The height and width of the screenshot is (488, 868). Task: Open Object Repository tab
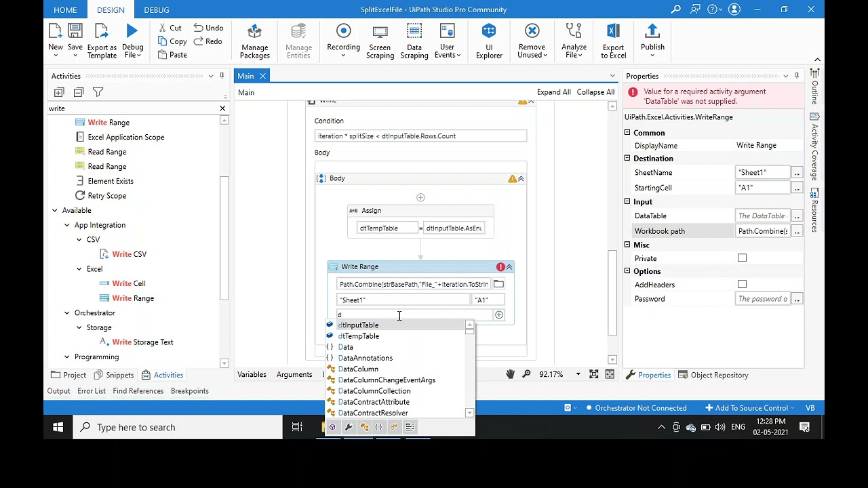tap(713, 375)
